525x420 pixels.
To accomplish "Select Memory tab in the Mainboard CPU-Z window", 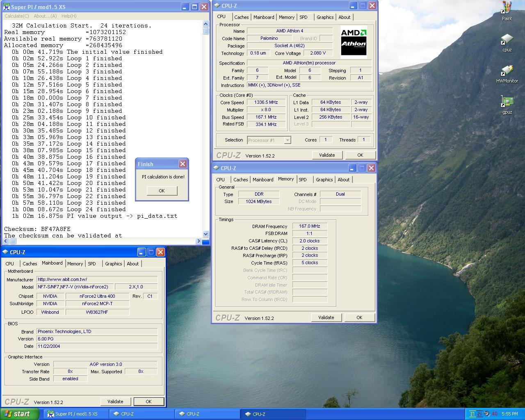I will (75, 264).
